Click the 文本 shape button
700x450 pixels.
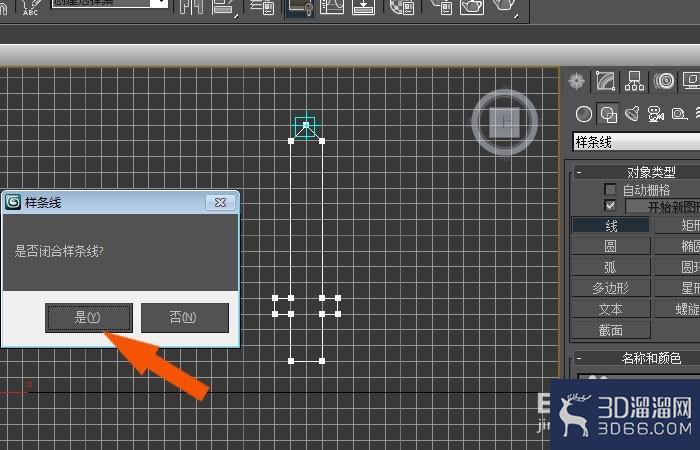(611, 309)
